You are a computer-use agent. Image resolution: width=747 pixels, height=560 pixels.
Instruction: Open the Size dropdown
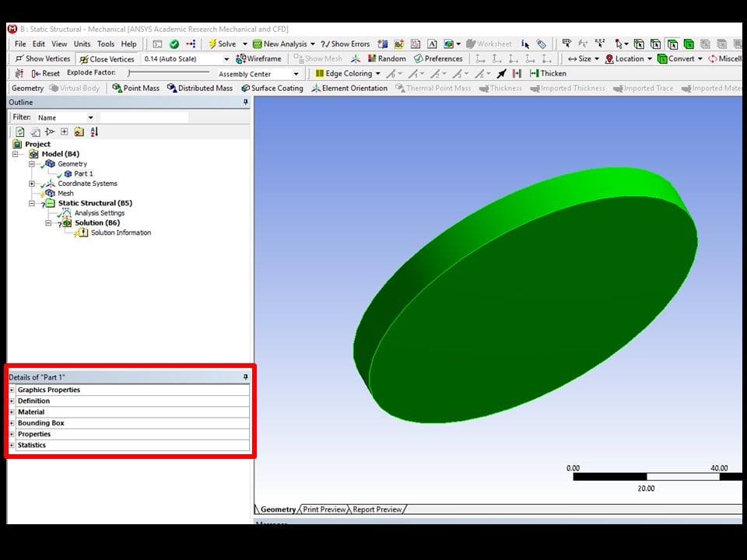[x=584, y=58]
